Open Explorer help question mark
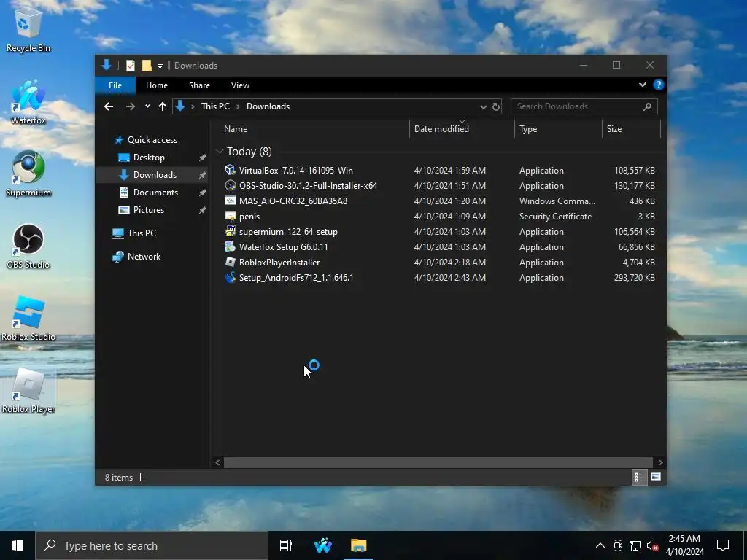 (x=659, y=85)
